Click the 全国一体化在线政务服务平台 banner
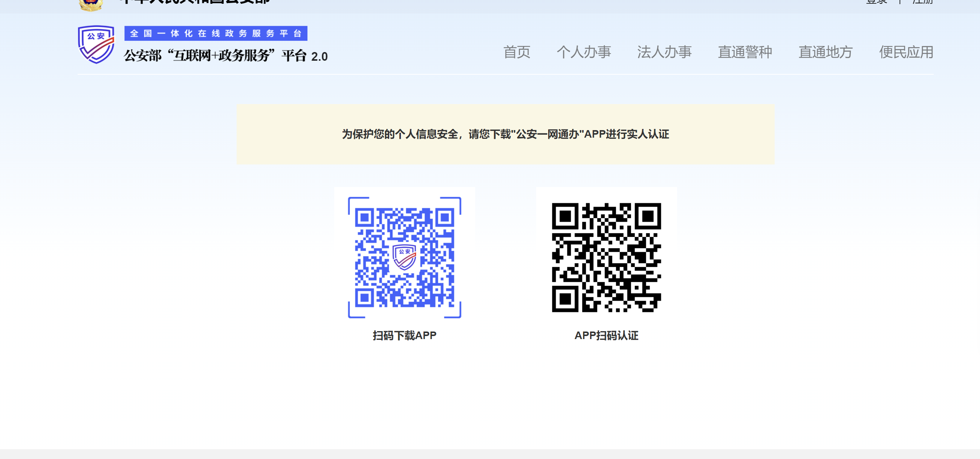The height and width of the screenshot is (459, 980). point(216,34)
